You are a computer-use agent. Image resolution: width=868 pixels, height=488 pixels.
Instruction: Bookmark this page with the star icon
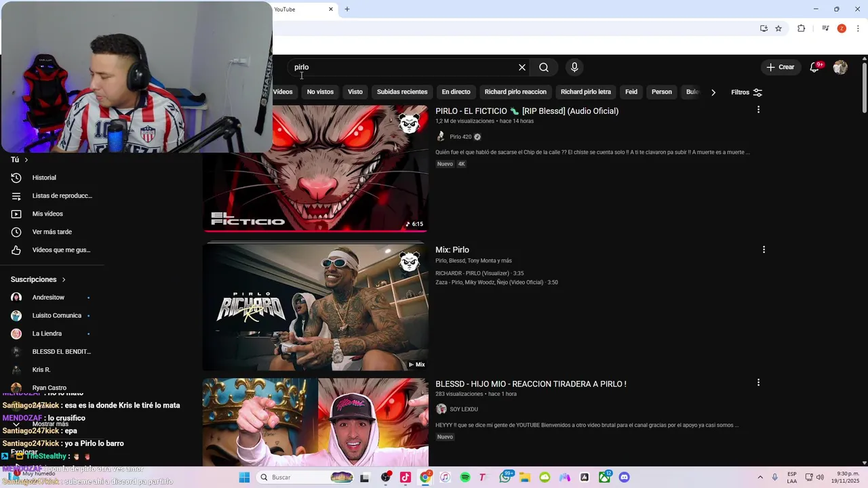click(778, 28)
